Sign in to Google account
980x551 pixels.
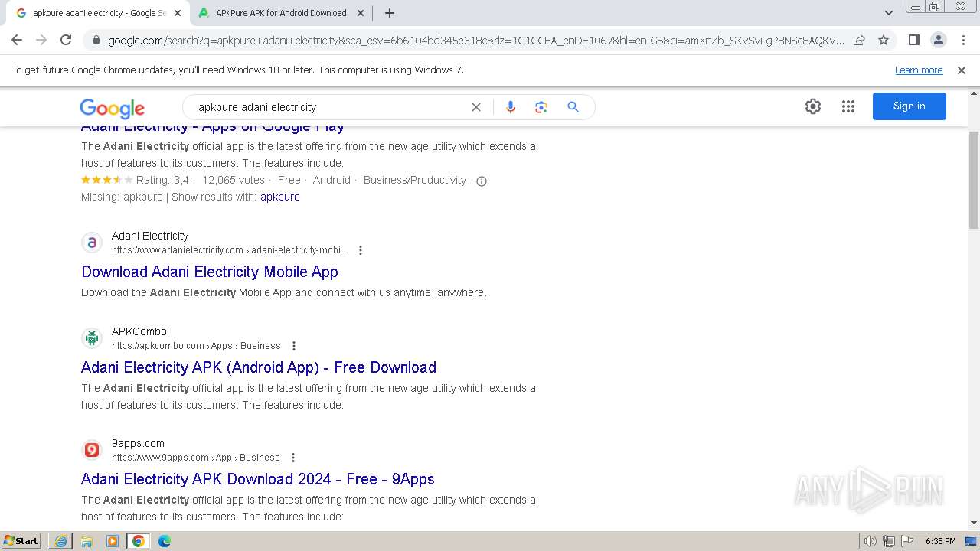pyautogui.click(x=909, y=106)
